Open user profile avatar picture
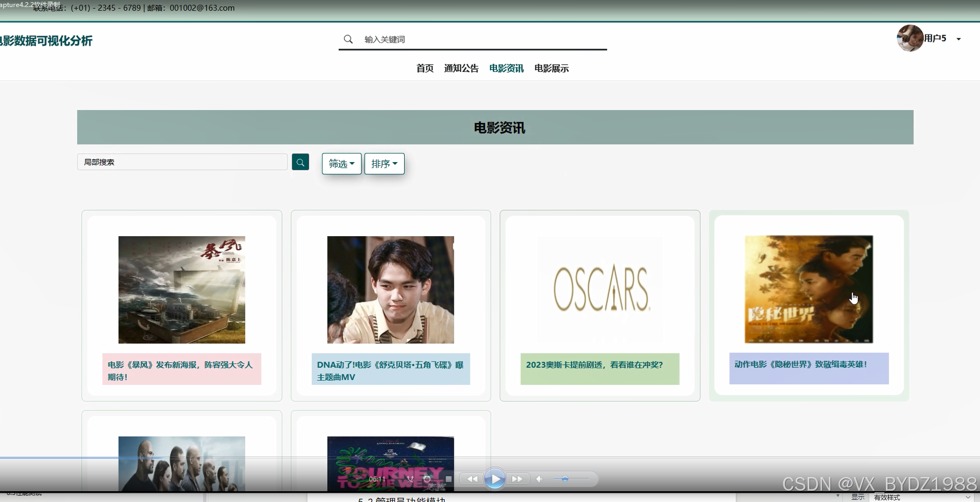This screenshot has height=502, width=980. coord(910,38)
